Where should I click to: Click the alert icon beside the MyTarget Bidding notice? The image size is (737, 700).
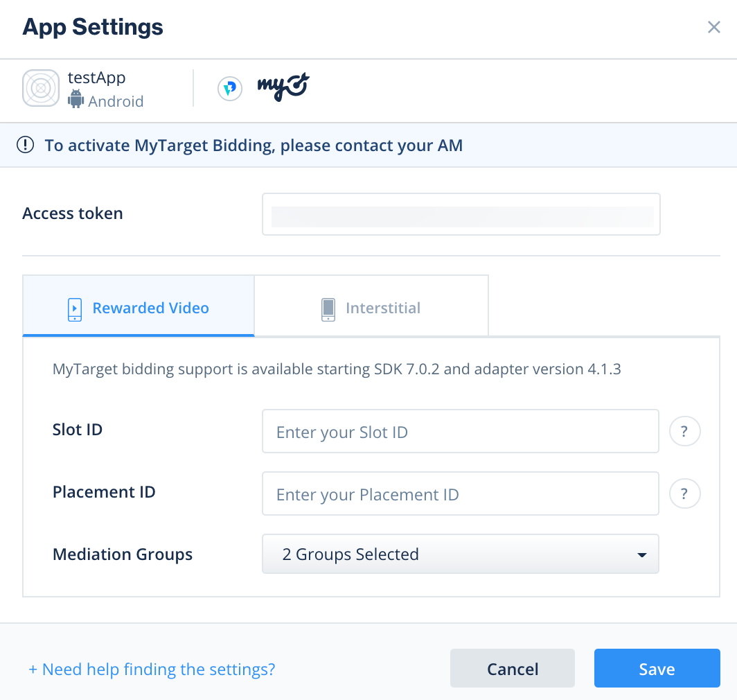(x=26, y=145)
